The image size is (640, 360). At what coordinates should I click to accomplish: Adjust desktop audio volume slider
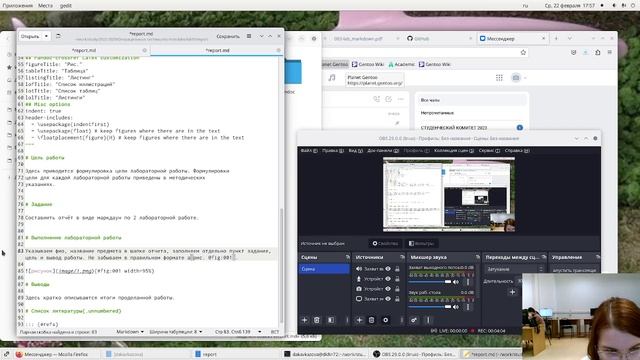click(x=430, y=307)
